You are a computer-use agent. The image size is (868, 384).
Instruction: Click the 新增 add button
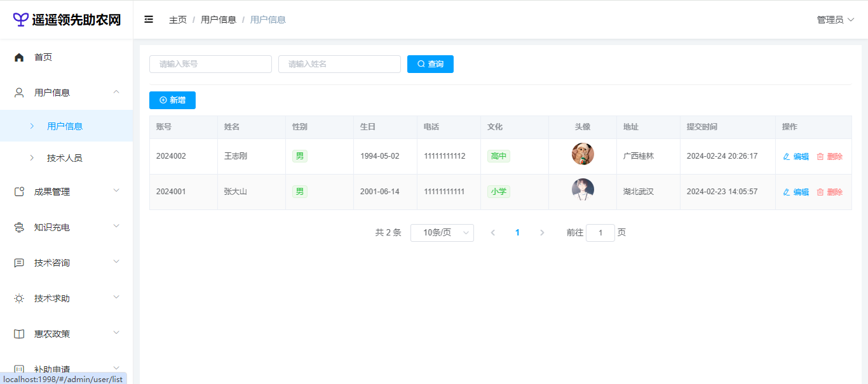point(172,100)
